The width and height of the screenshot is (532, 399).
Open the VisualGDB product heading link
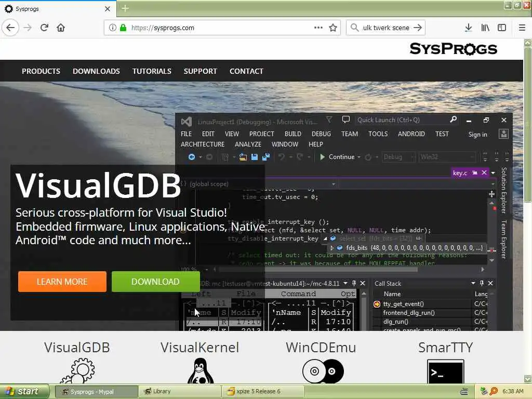point(77,348)
